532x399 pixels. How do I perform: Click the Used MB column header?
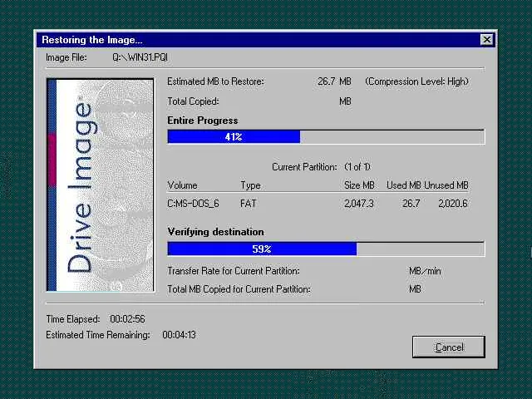(x=403, y=185)
